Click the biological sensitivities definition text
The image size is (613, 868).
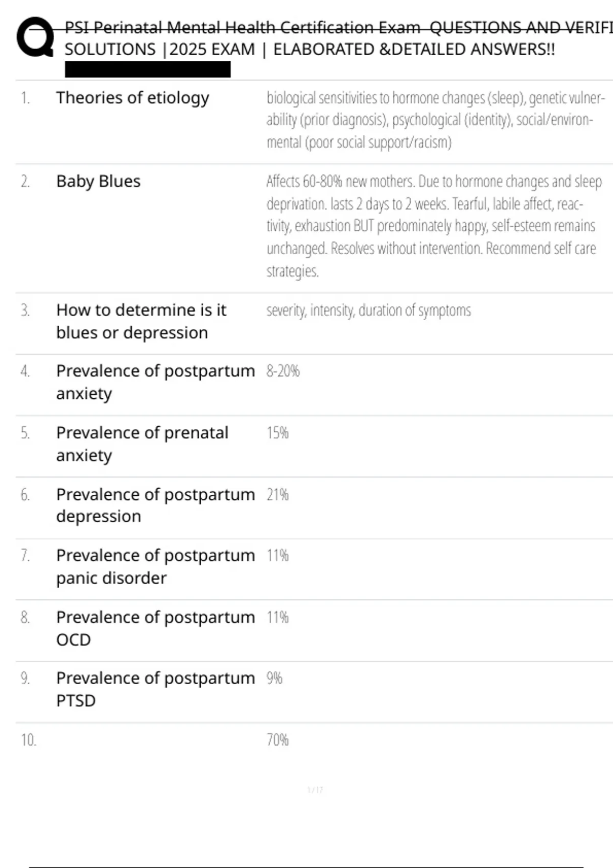click(434, 119)
